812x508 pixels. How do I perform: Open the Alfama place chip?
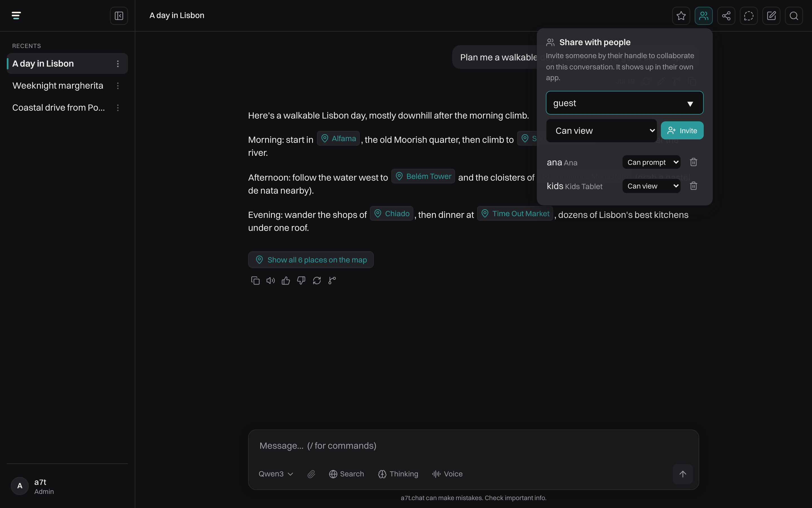coord(338,138)
